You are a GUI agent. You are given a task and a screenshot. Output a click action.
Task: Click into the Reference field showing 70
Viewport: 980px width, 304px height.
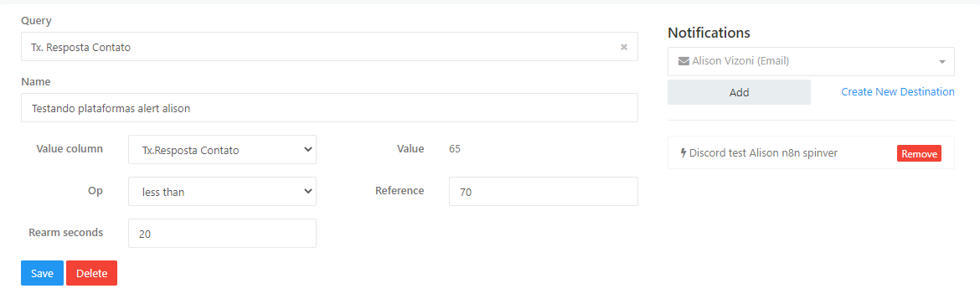(x=543, y=192)
